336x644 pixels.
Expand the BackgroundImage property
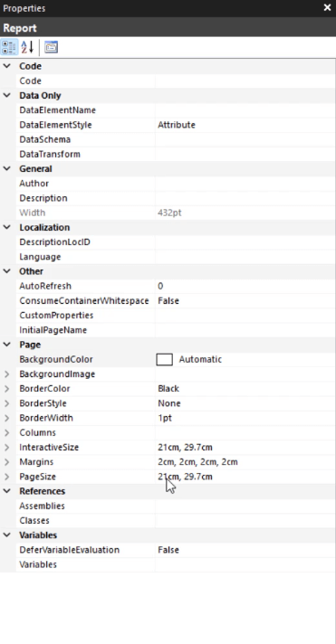click(x=7, y=374)
